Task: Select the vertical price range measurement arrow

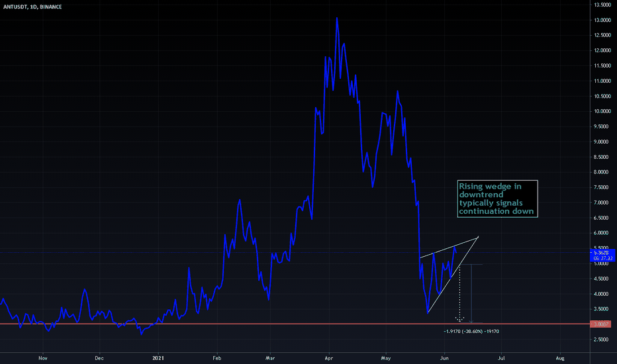Action: point(471,294)
